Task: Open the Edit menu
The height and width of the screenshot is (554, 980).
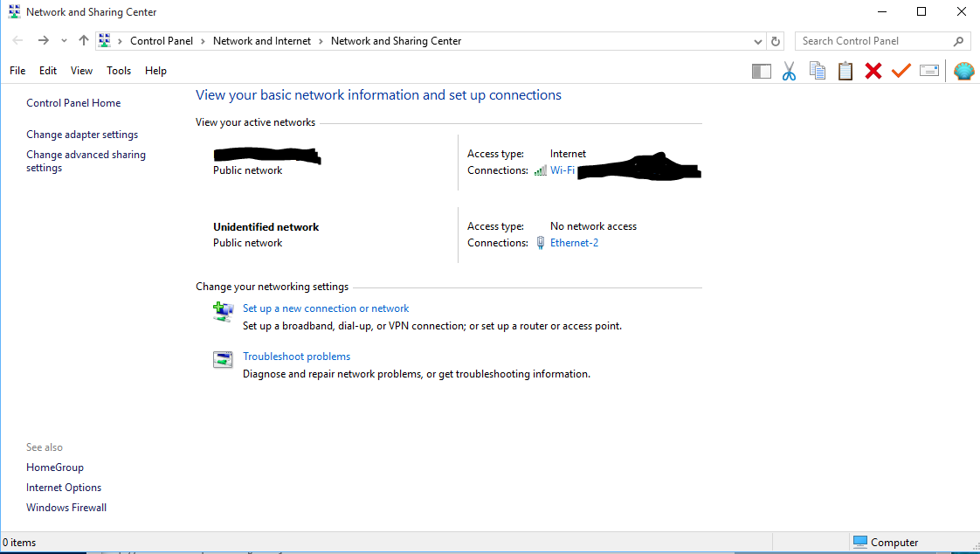Action: click(48, 71)
